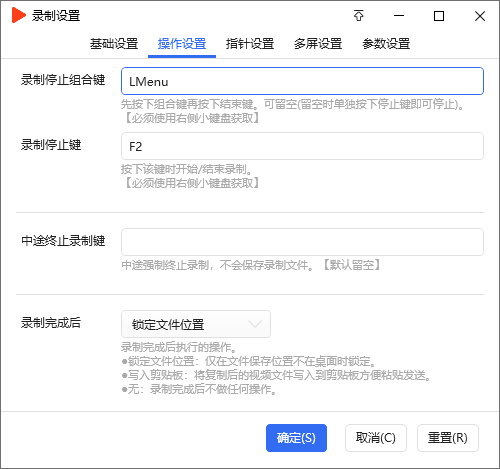Image resolution: width=500 pixels, height=469 pixels.
Task: Click the 录制设置 title bar text
Action: tap(56, 16)
